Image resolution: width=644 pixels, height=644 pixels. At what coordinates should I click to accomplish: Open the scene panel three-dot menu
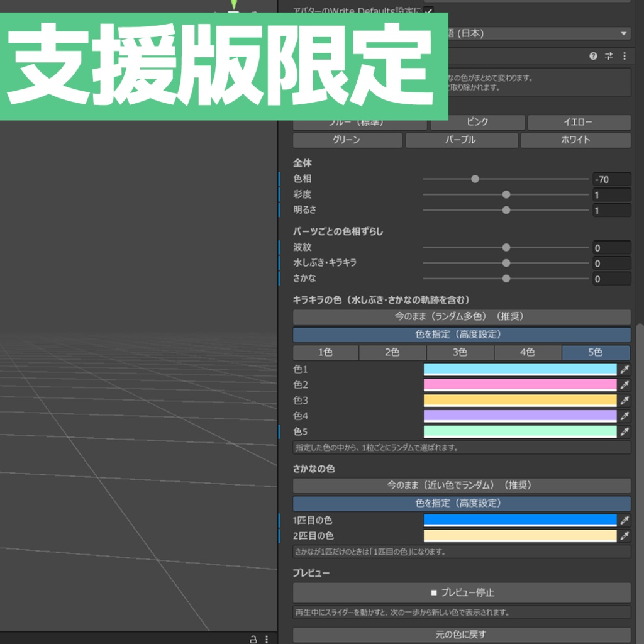click(x=267, y=639)
